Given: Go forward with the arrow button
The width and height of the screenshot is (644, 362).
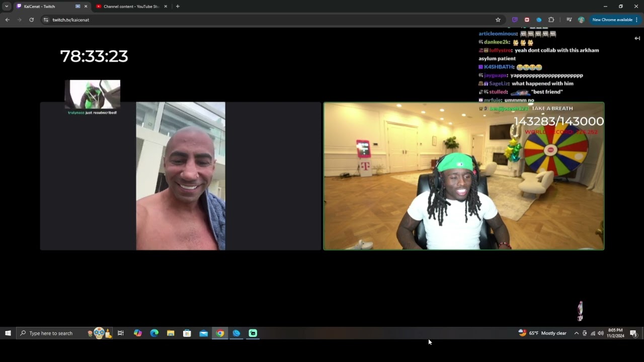Looking at the screenshot, I should coord(19,20).
